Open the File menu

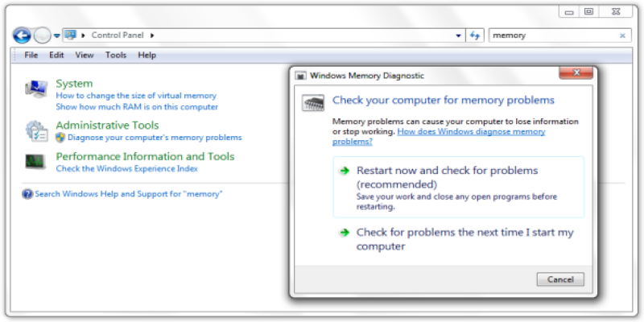coord(31,55)
